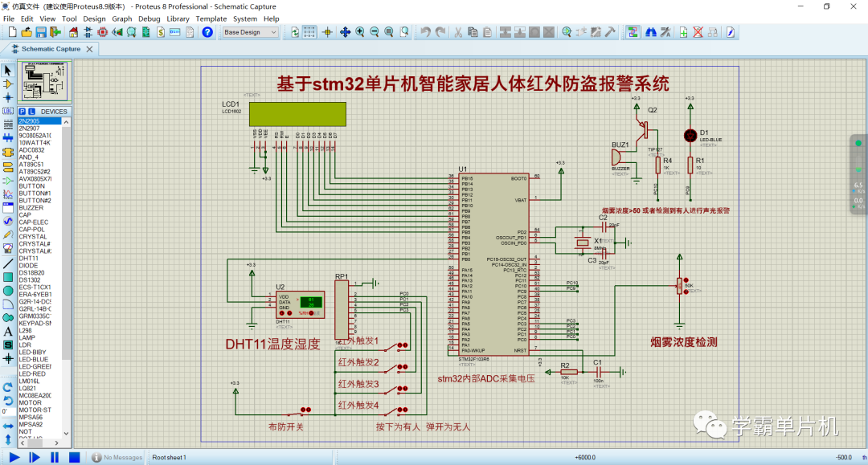Stop the simulation
The image size is (868, 465).
[x=74, y=457]
